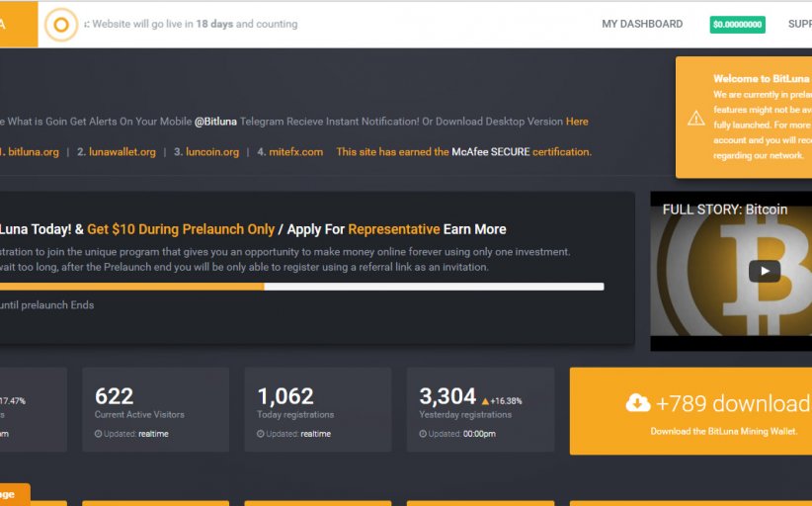Click the cloud download icon

pyautogui.click(x=638, y=402)
